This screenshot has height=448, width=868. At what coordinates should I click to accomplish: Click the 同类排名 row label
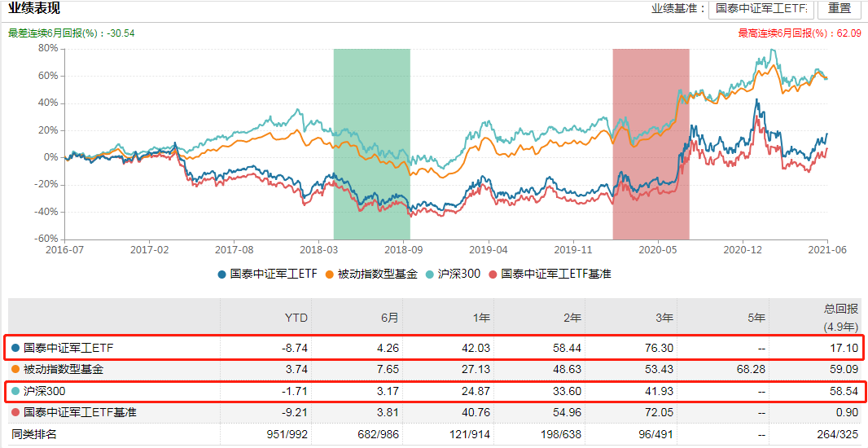34,434
